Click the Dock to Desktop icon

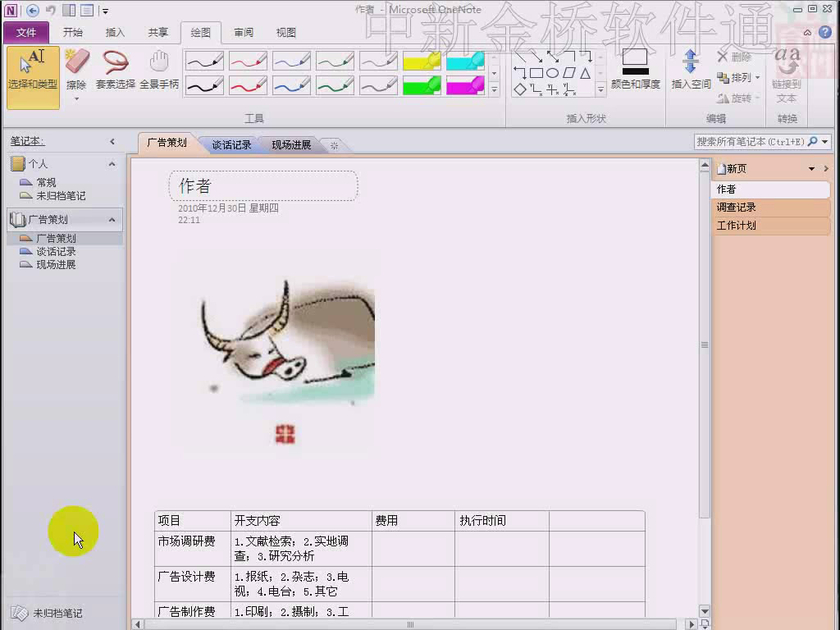(x=69, y=10)
